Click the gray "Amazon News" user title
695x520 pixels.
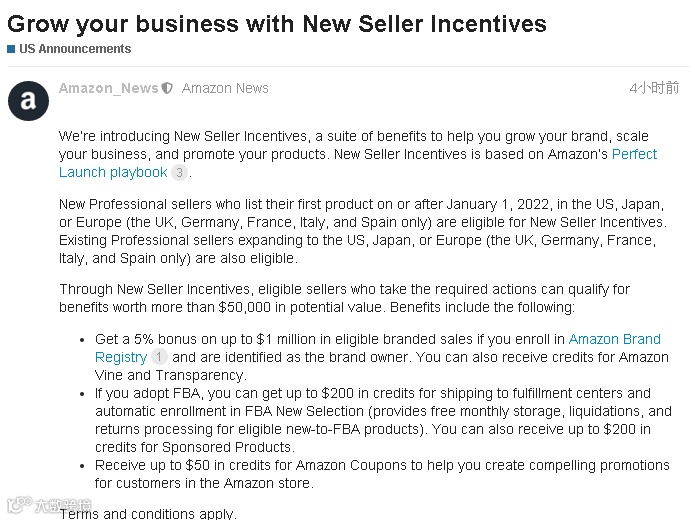(x=225, y=88)
